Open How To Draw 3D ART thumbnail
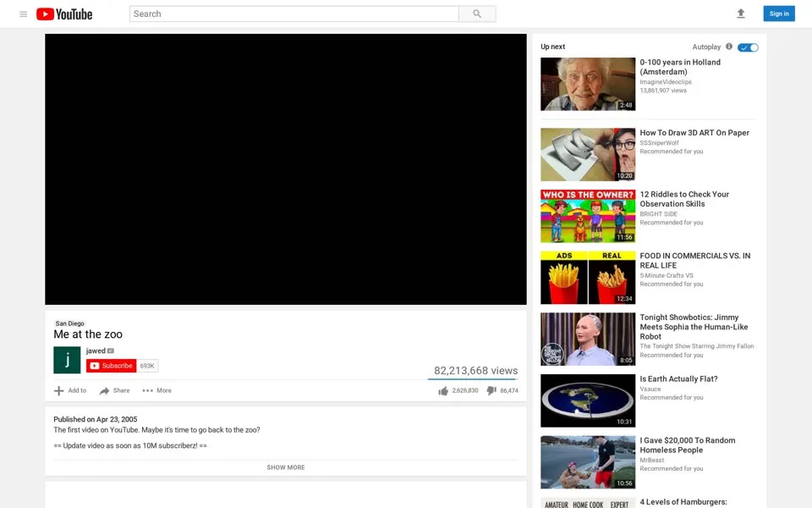 tap(588, 154)
